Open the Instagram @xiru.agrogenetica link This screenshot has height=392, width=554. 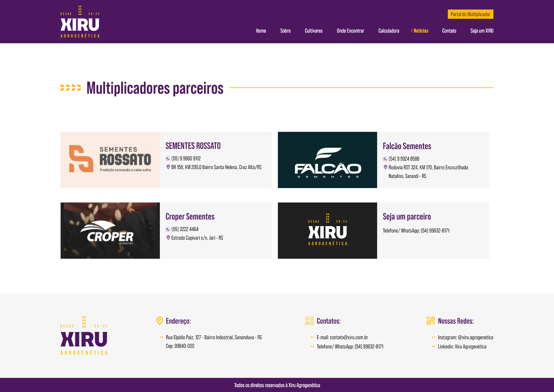(465, 337)
